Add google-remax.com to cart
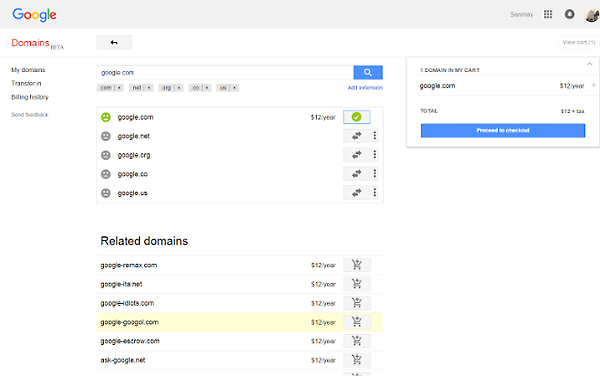 (357, 265)
